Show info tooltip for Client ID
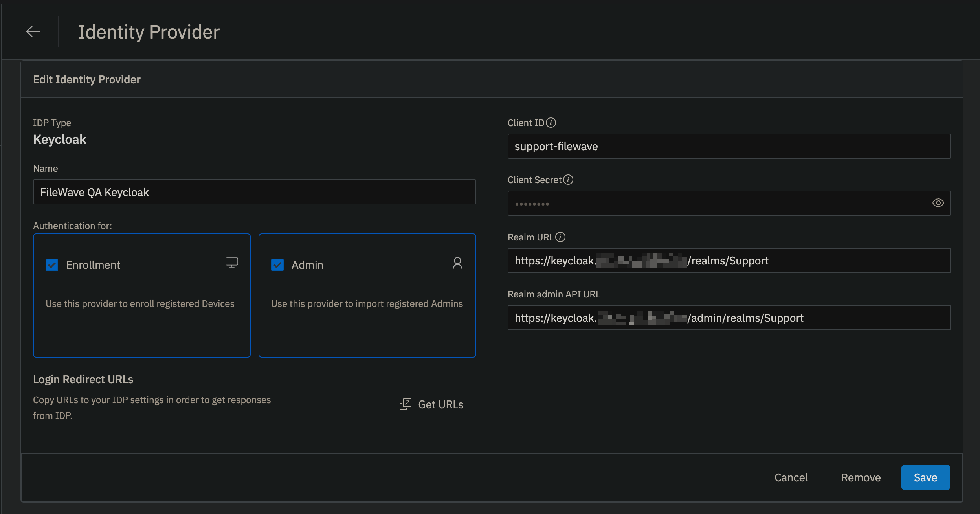The height and width of the screenshot is (514, 980). click(551, 123)
